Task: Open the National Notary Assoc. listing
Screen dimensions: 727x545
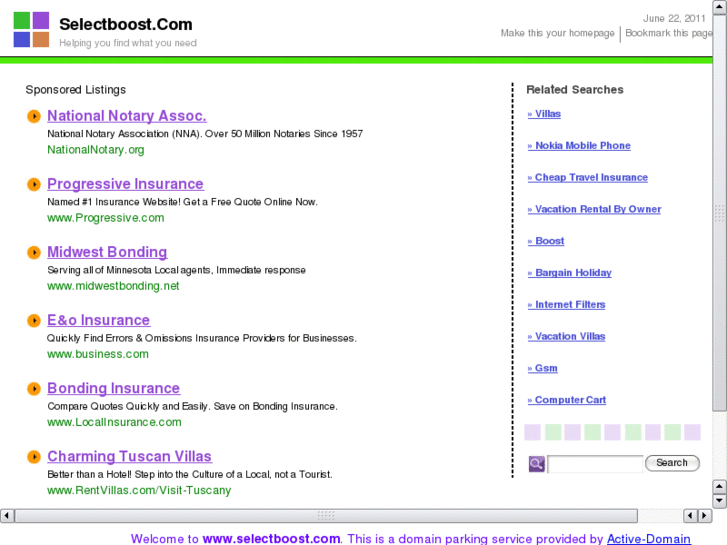Action: coord(127,116)
